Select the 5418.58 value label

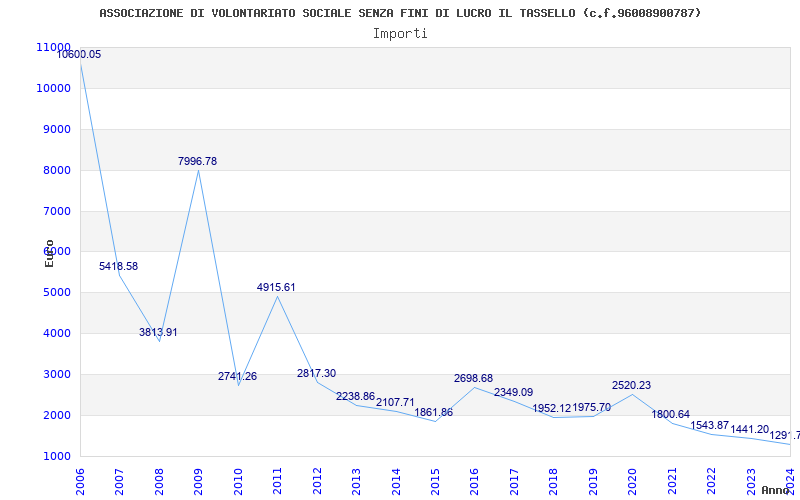pyautogui.click(x=118, y=266)
